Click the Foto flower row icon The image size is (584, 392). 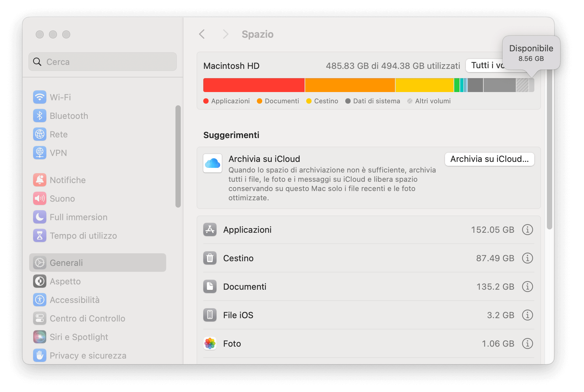pyautogui.click(x=210, y=343)
